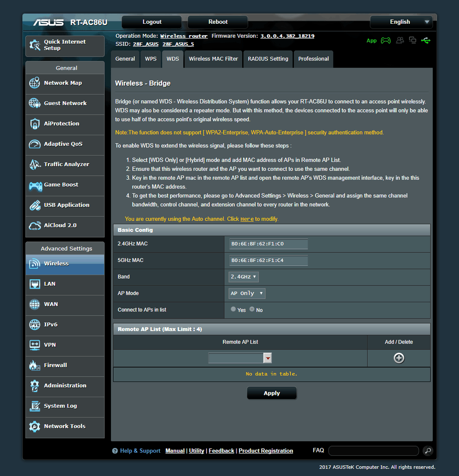The height and width of the screenshot is (476, 459).
Task: Click the Here link to modify channel
Action: point(247,219)
